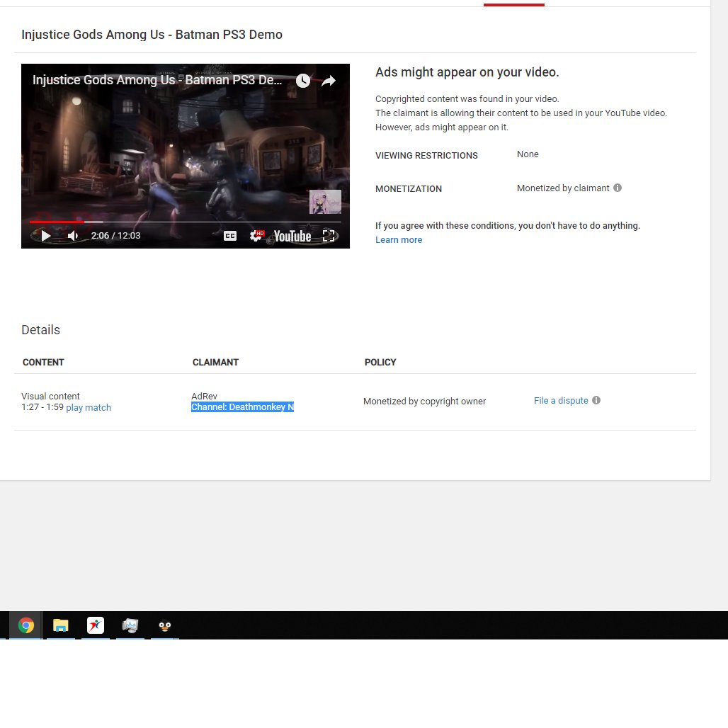728x728 pixels.
Task: Click the None viewing restrictions value
Action: (x=528, y=154)
